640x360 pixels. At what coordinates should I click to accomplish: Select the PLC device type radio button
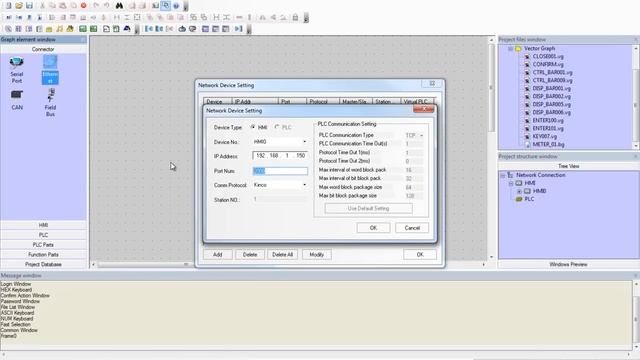pos(277,127)
